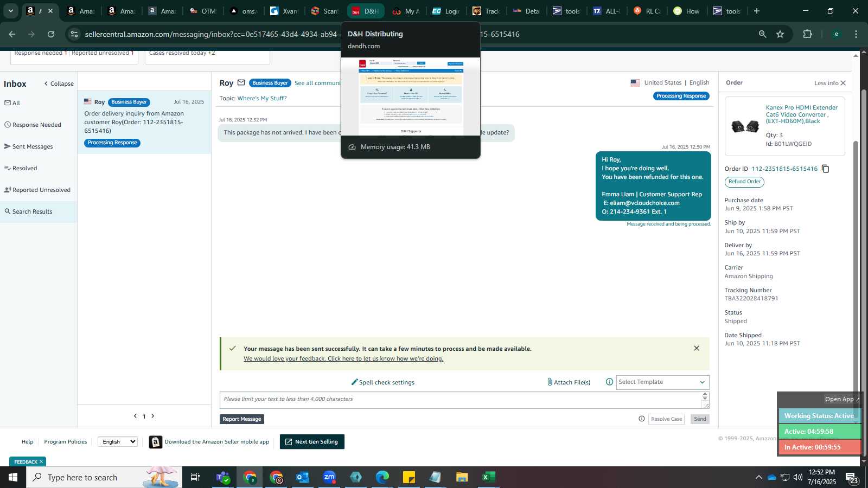
Task: Copy Order ID with the copy icon
Action: click(x=825, y=169)
